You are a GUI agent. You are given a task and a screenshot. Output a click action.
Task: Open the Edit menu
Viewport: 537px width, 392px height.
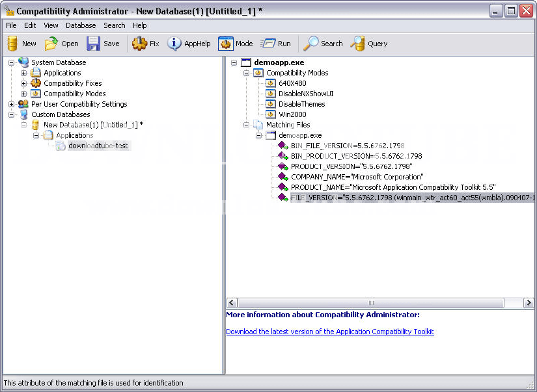click(29, 25)
